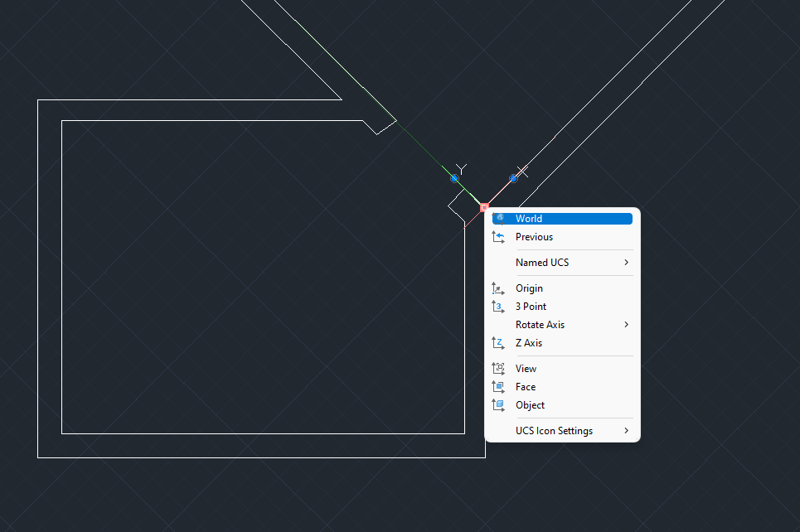Click the red UCS origin grip square

click(484, 208)
